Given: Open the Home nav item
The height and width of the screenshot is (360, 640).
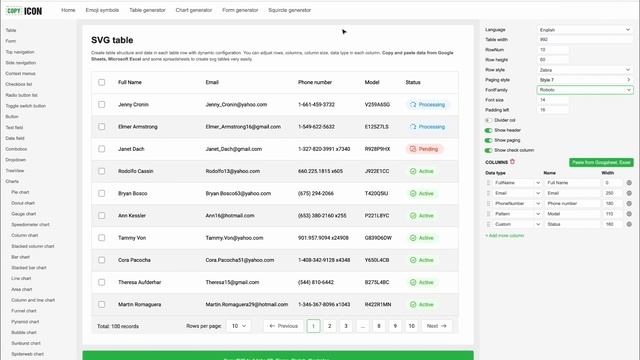Looking at the screenshot, I should click(x=68, y=10).
